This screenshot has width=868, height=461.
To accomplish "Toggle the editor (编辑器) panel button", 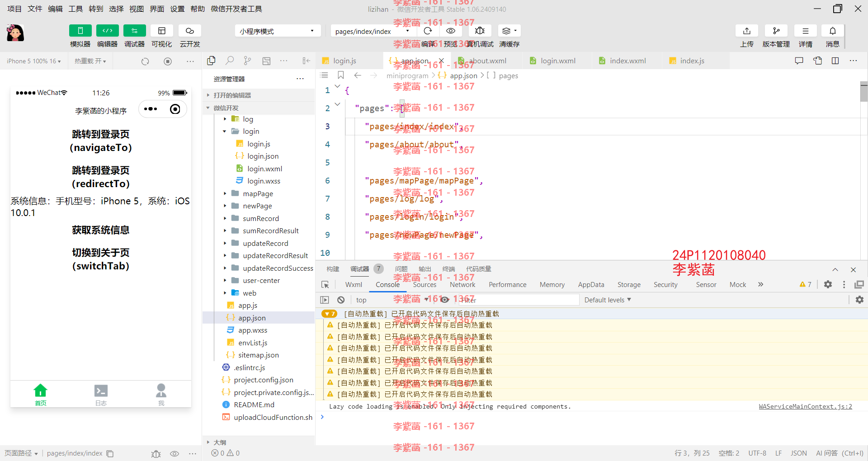I will 107,31.
